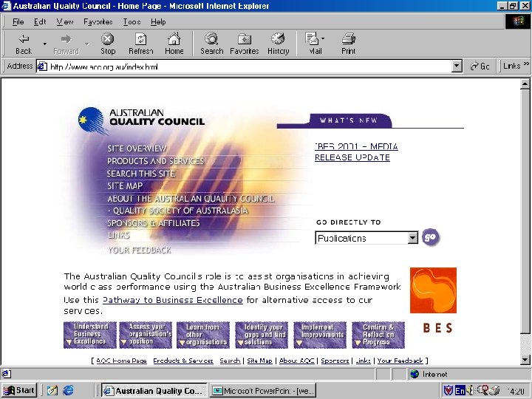Click the Forward toolbar button
The width and height of the screenshot is (532, 399).
tap(66, 44)
